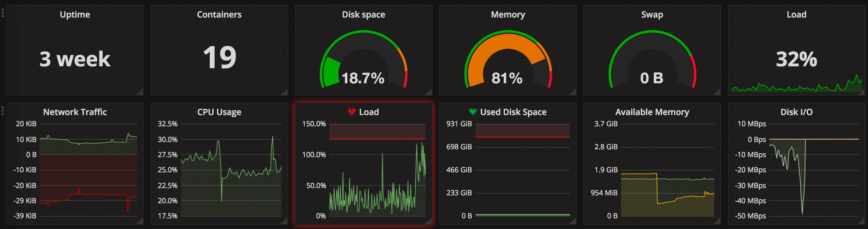Viewport: 868px width, 229px height.
Task: Click the Swap gauge showing 0 B
Action: 652,59
